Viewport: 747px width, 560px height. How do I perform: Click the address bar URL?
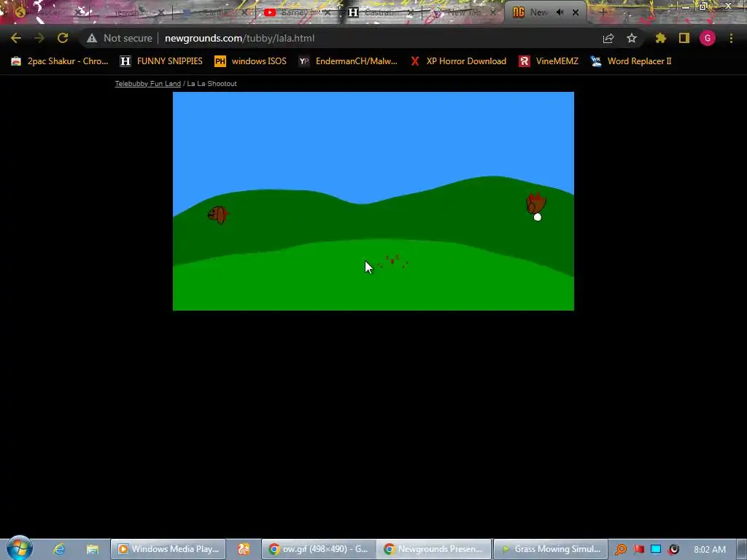[239, 38]
